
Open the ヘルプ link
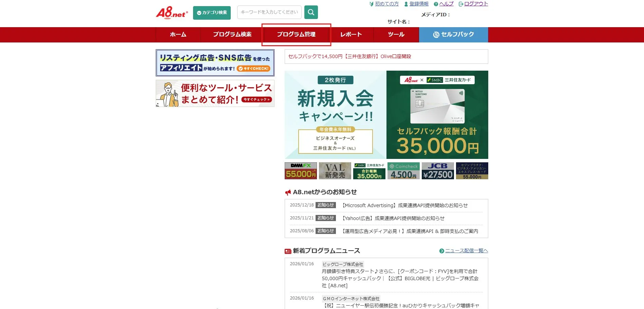446,4
